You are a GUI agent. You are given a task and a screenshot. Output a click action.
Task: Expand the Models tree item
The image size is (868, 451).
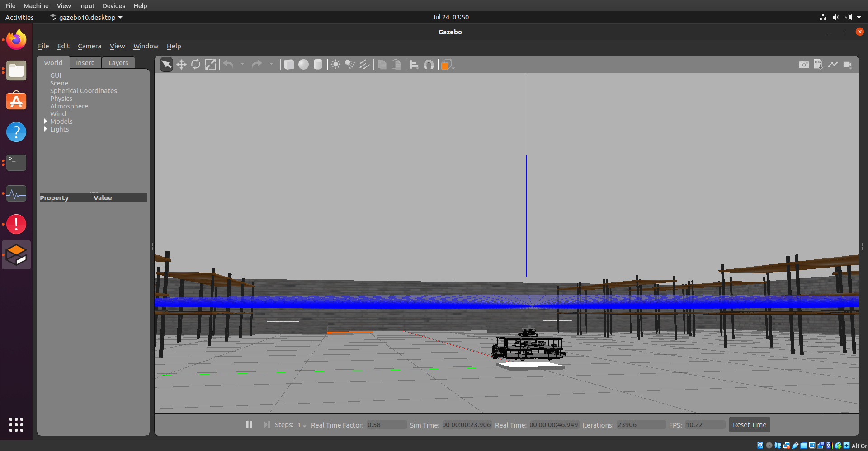point(46,122)
